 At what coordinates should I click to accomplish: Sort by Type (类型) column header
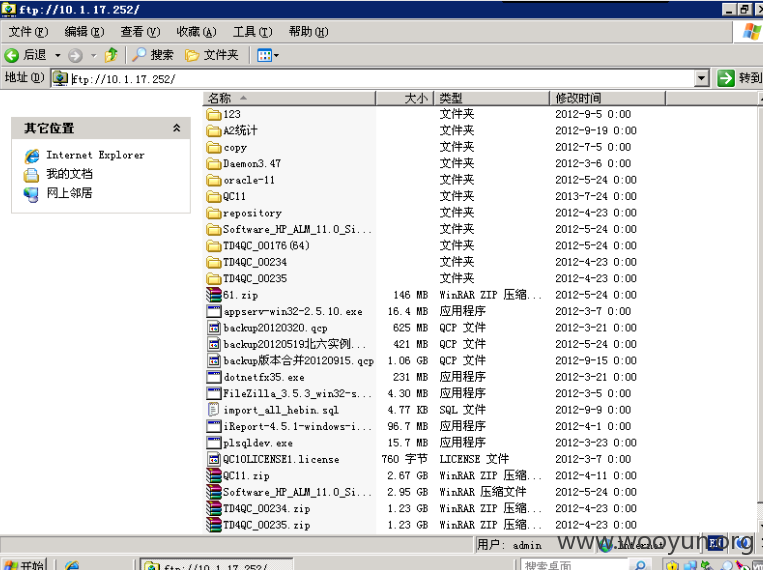coord(491,98)
